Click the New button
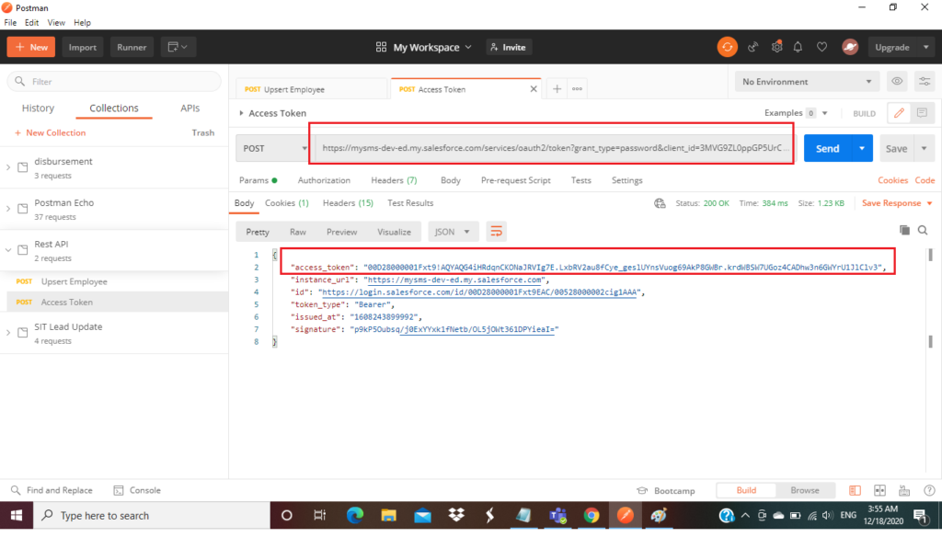The height and width of the screenshot is (560, 942). click(31, 47)
